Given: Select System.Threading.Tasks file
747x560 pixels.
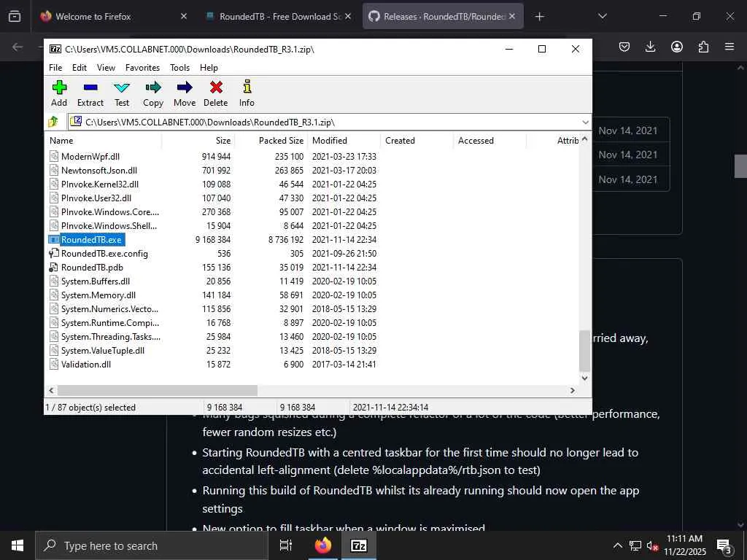Looking at the screenshot, I should click(111, 336).
